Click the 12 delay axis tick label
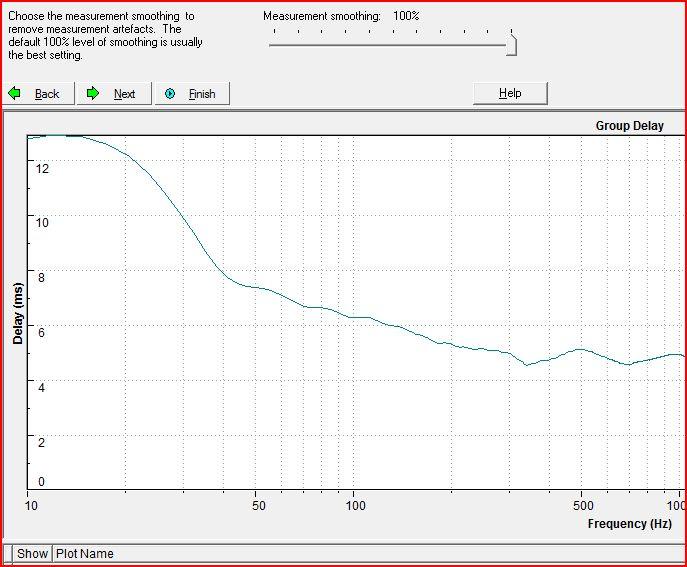The width and height of the screenshot is (687, 567). tap(42, 168)
